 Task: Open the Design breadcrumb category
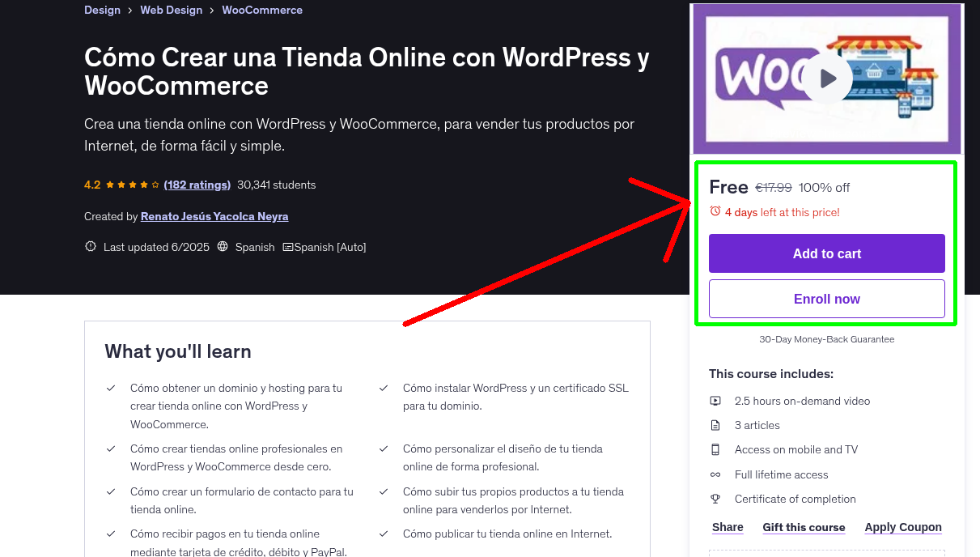(102, 10)
